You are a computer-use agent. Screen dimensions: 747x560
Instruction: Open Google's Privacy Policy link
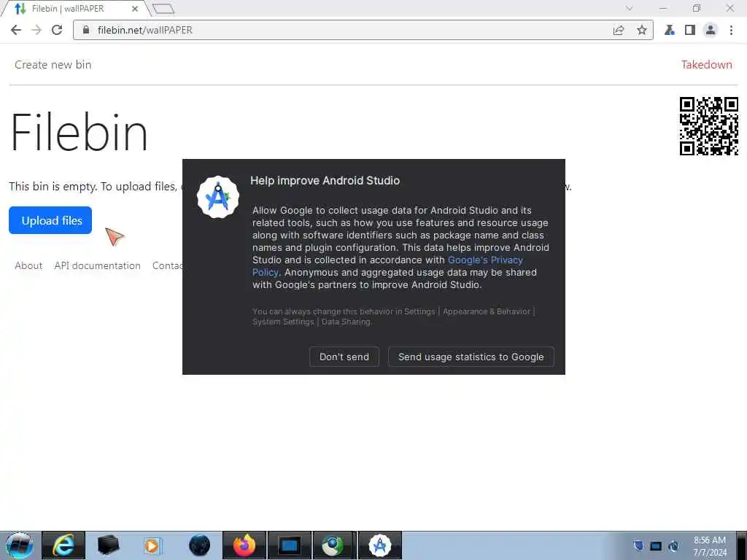tap(485, 260)
